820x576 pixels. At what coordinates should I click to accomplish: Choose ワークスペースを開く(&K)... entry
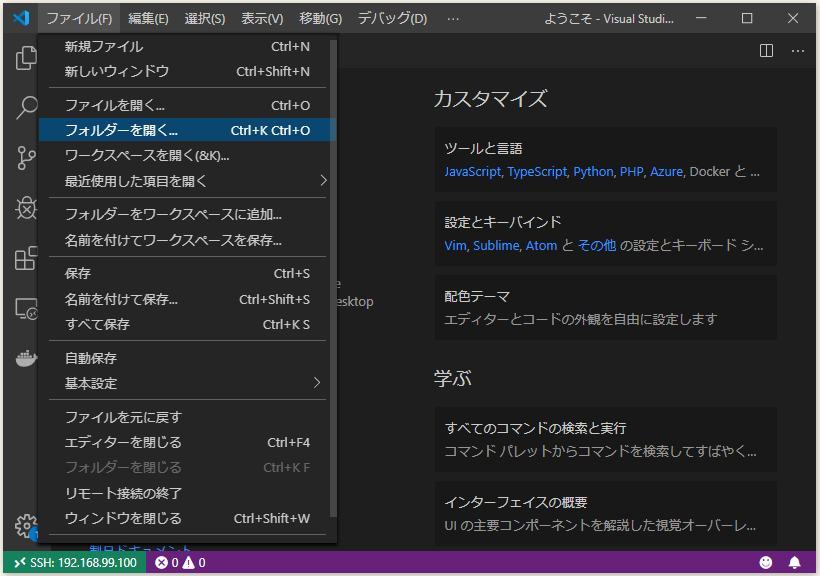point(187,155)
